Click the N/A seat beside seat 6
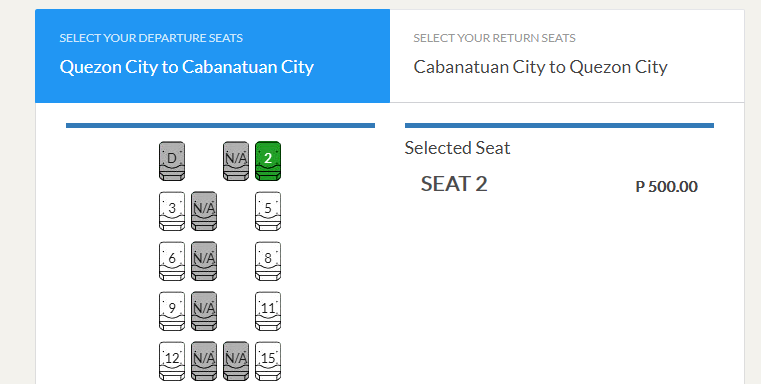 coord(204,261)
